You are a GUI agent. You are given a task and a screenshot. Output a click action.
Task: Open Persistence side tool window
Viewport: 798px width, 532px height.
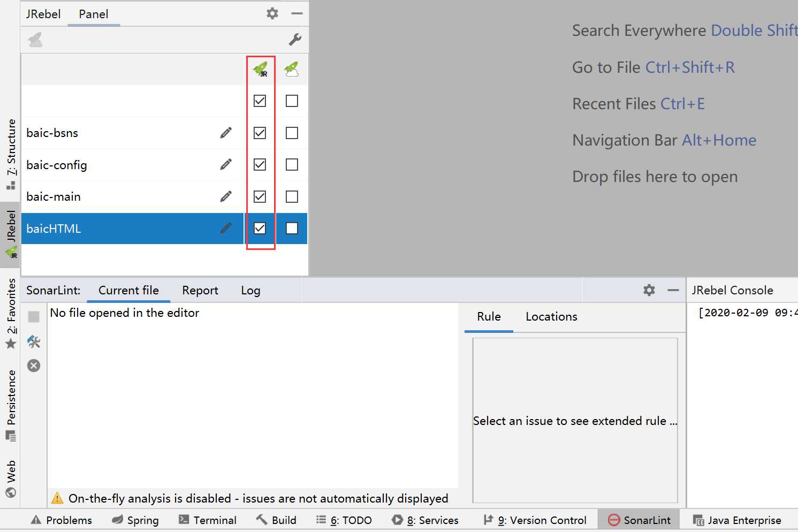(11, 405)
